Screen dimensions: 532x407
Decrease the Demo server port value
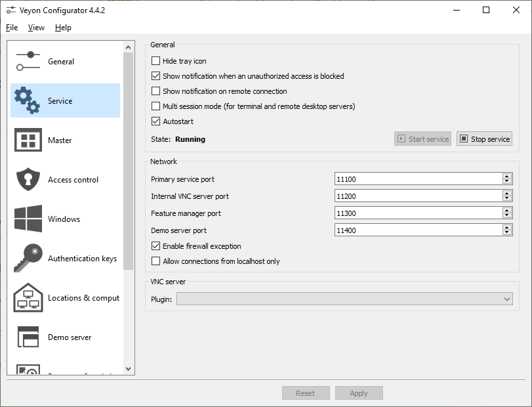pyautogui.click(x=507, y=232)
